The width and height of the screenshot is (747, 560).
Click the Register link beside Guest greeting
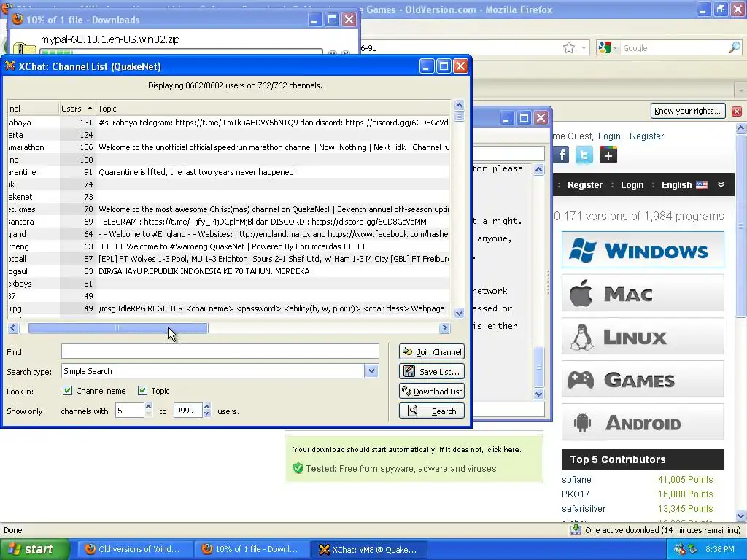(x=646, y=136)
